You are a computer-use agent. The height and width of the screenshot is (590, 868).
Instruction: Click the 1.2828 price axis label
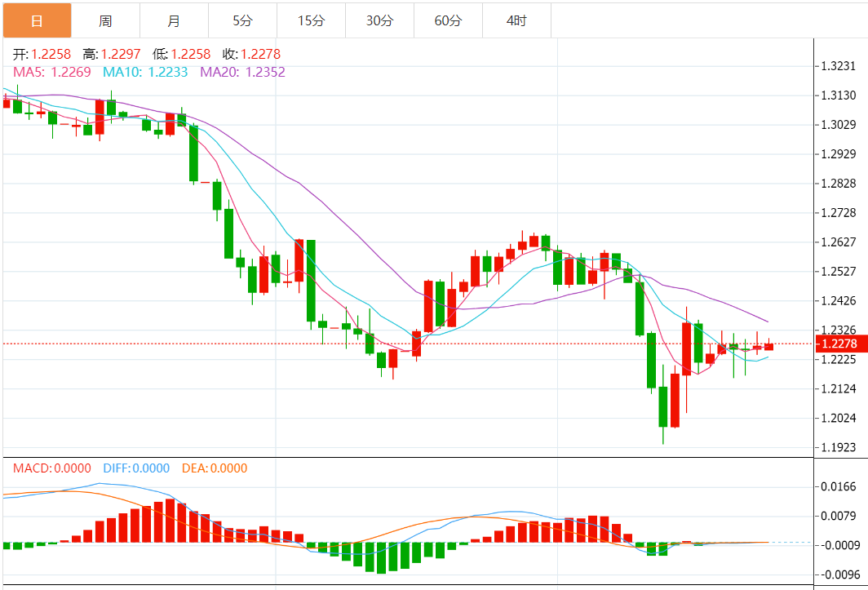838,184
